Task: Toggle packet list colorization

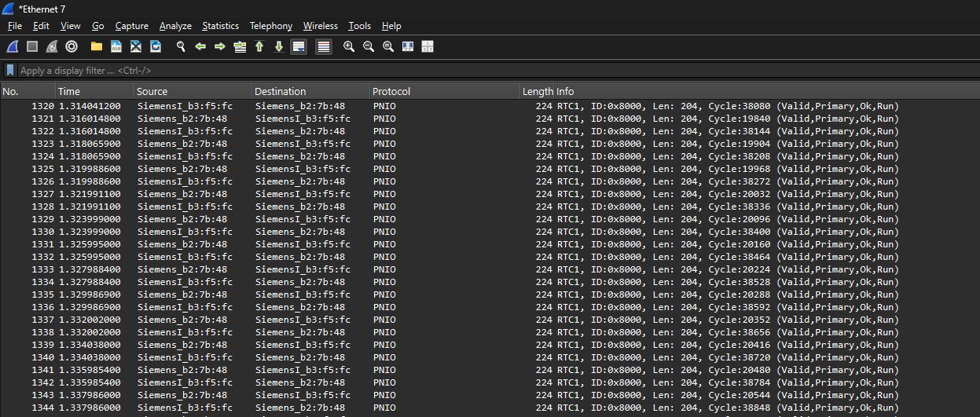Action: [324, 46]
